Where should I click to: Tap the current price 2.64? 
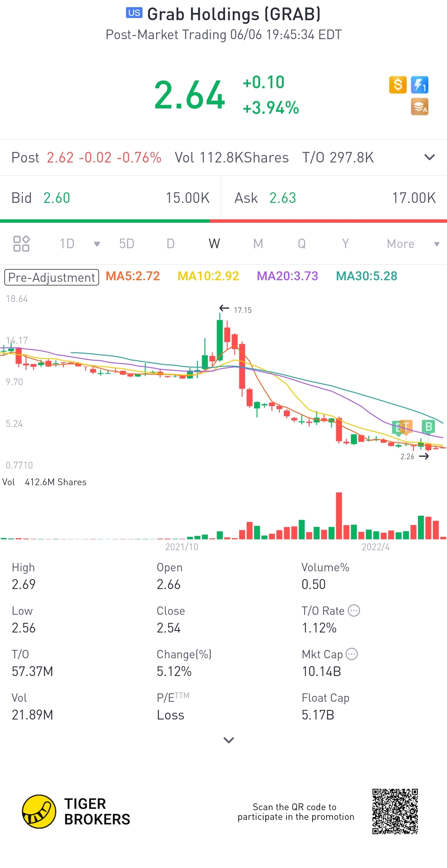click(x=189, y=95)
